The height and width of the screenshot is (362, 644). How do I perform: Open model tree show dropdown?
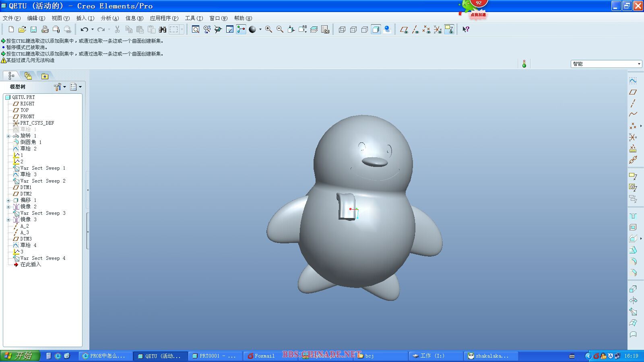click(76, 87)
